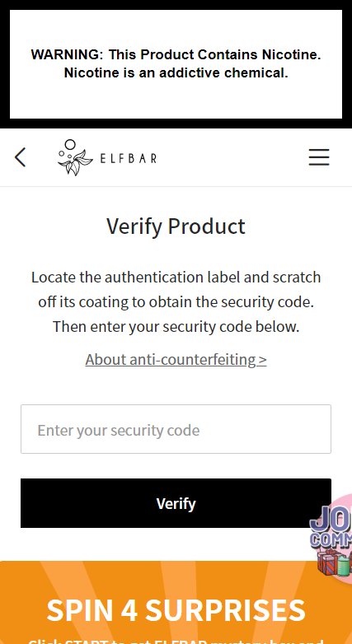This screenshot has width=352, height=644.
Task: Open the pink Join Community floating badge
Action: (331, 538)
